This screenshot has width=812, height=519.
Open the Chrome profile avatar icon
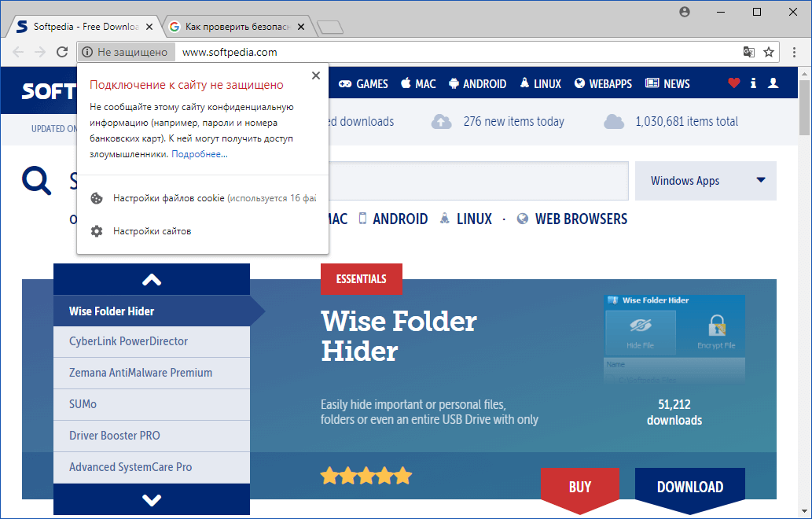click(685, 11)
